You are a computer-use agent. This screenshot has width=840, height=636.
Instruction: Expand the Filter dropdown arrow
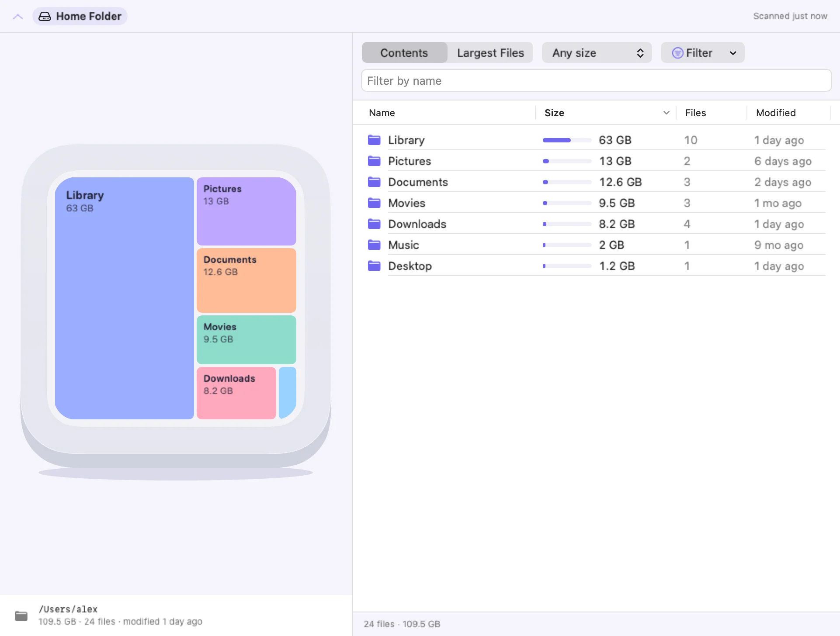pyautogui.click(x=733, y=53)
